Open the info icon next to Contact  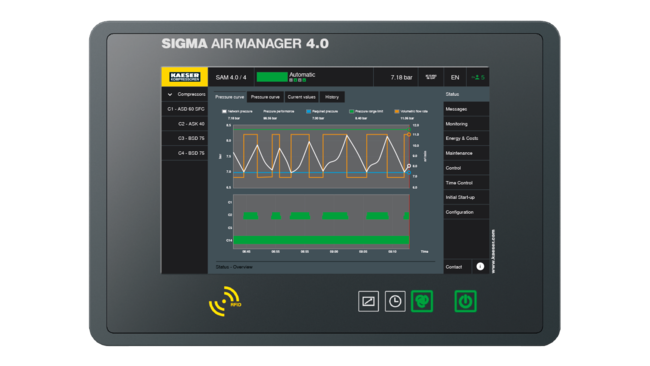coord(480,267)
